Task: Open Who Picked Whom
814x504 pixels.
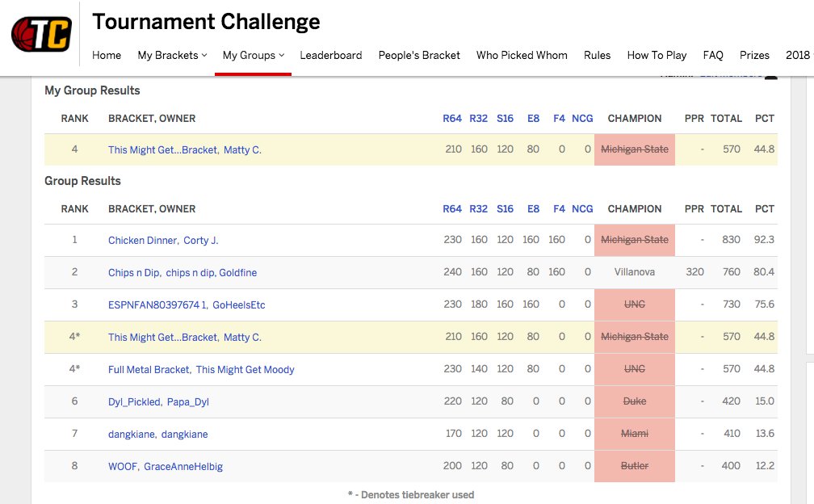Action: (522, 55)
